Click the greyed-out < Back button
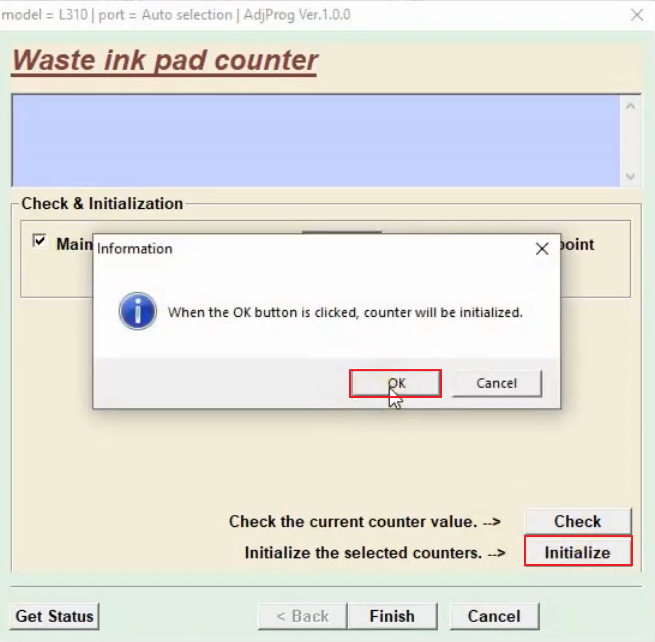This screenshot has width=655, height=642. coord(300,616)
